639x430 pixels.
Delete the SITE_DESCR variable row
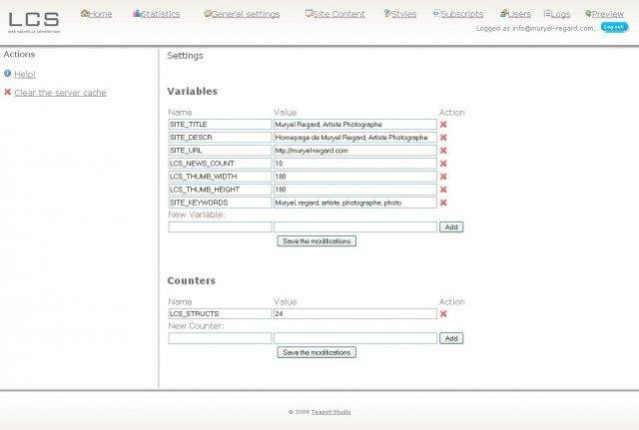tap(443, 138)
